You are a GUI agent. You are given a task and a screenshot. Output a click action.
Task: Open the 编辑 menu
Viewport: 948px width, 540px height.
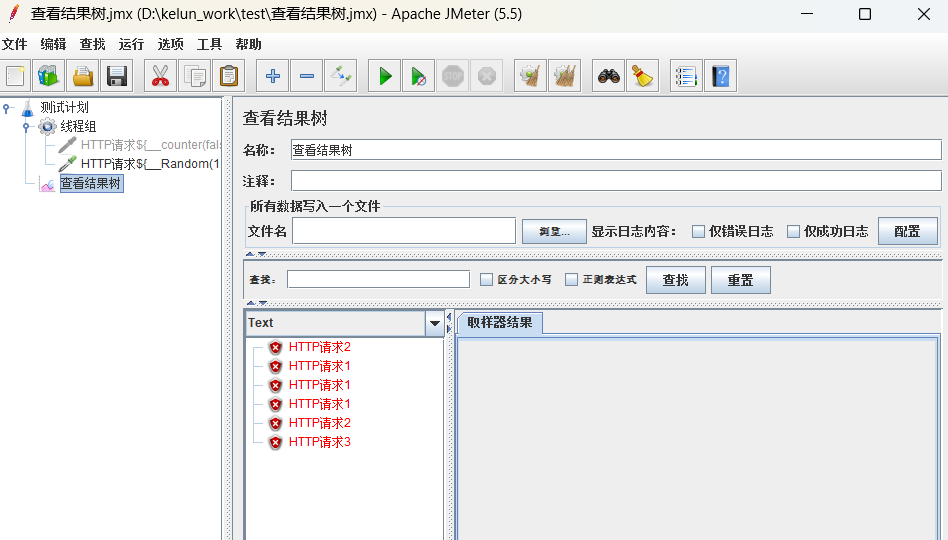pyautogui.click(x=53, y=44)
